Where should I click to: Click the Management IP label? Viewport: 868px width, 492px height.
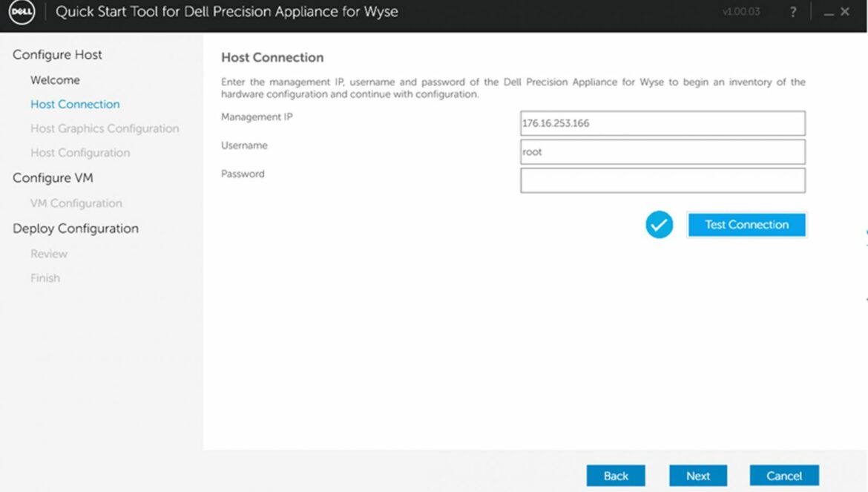point(257,117)
